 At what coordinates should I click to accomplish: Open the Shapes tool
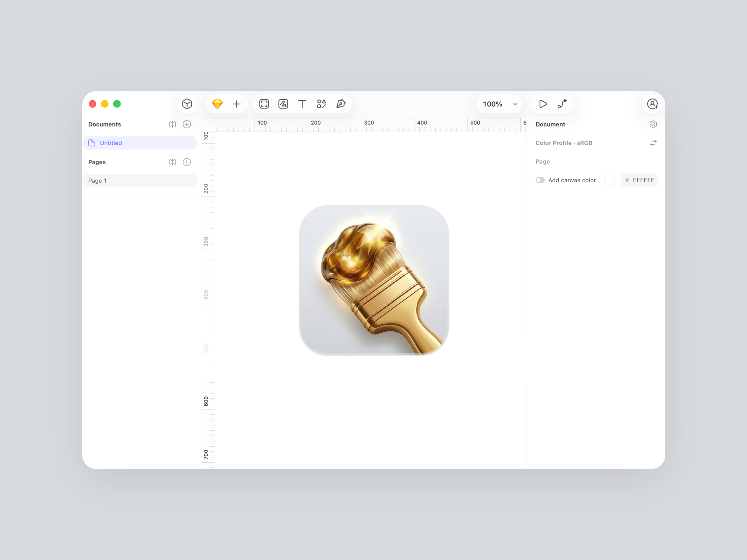coord(321,104)
